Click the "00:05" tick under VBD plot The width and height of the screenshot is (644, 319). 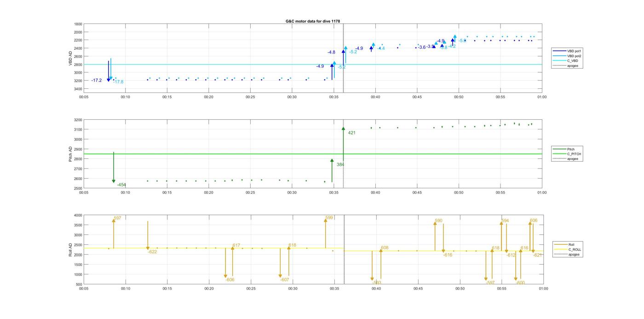(x=84, y=97)
